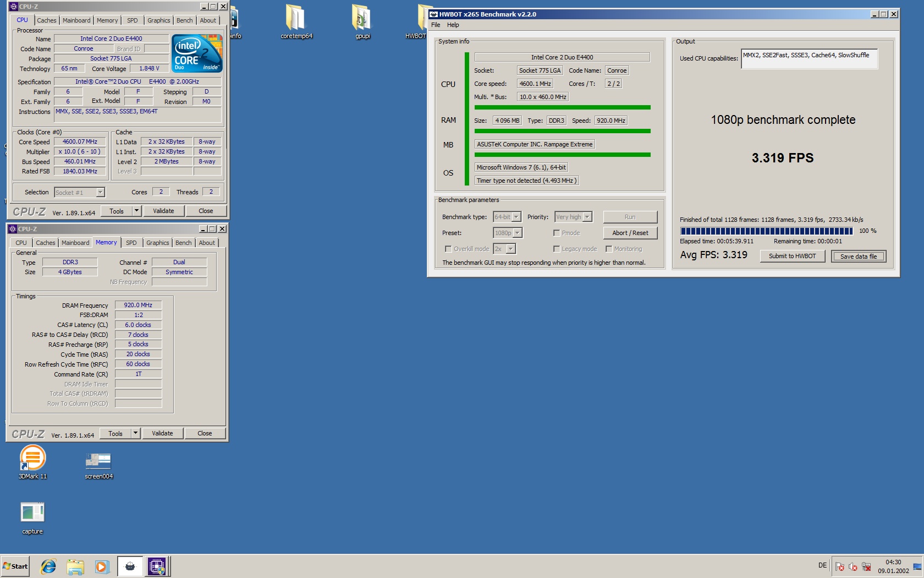Image resolution: width=924 pixels, height=578 pixels.
Task: Click the DE language indicator
Action: click(x=822, y=565)
